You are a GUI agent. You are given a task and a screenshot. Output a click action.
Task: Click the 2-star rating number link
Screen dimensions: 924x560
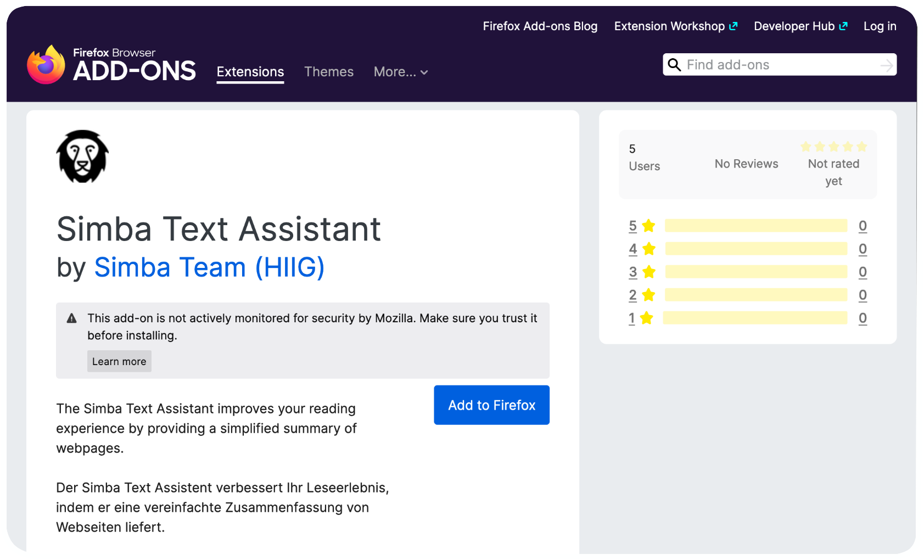(633, 295)
